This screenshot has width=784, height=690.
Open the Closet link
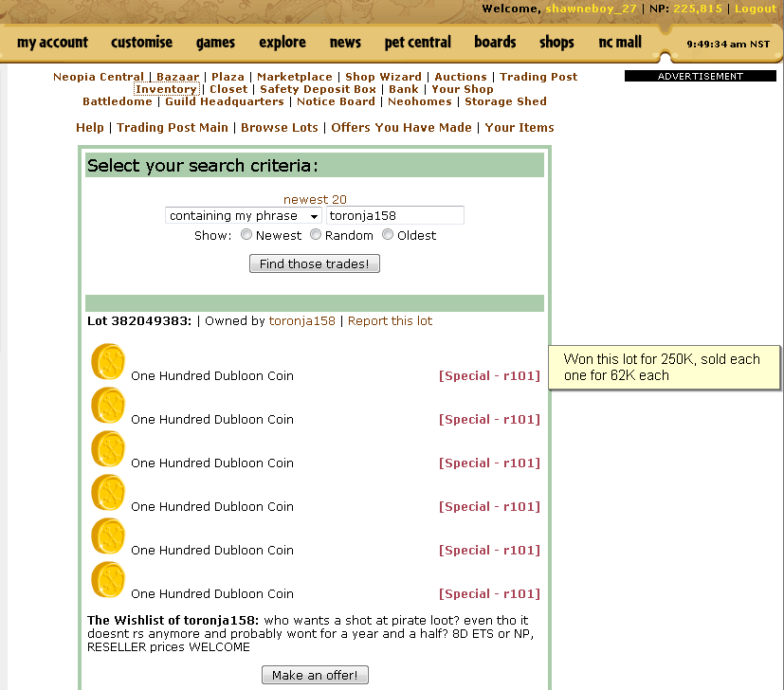(228, 89)
